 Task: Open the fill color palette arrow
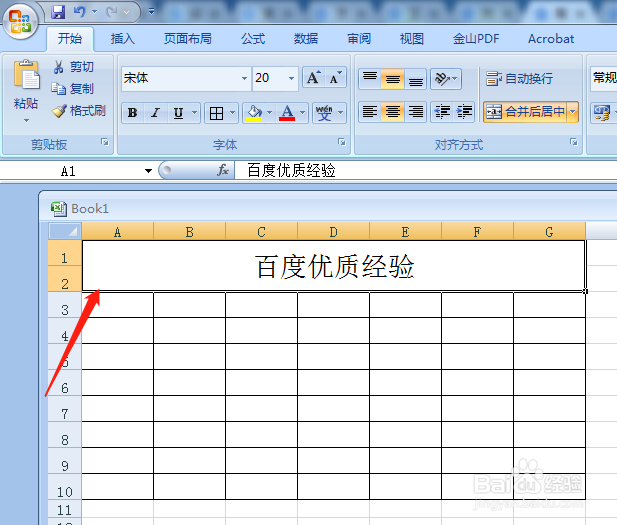pyautogui.click(x=270, y=113)
